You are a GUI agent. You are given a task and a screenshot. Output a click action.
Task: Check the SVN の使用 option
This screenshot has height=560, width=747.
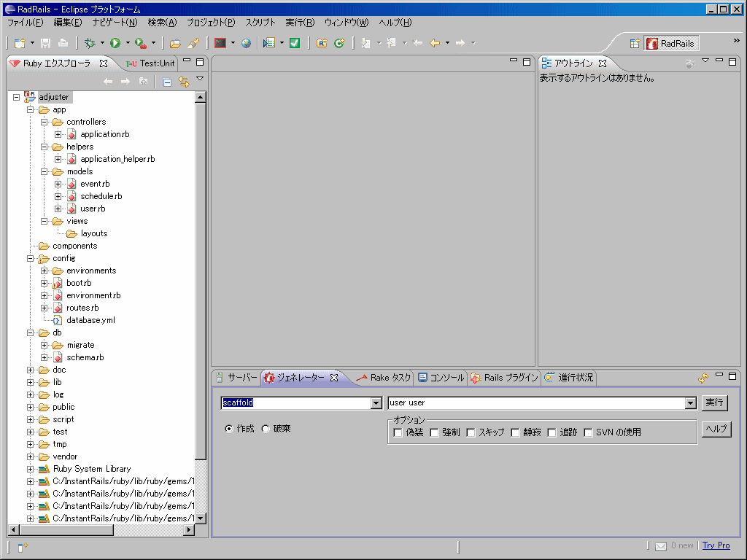click(x=587, y=432)
